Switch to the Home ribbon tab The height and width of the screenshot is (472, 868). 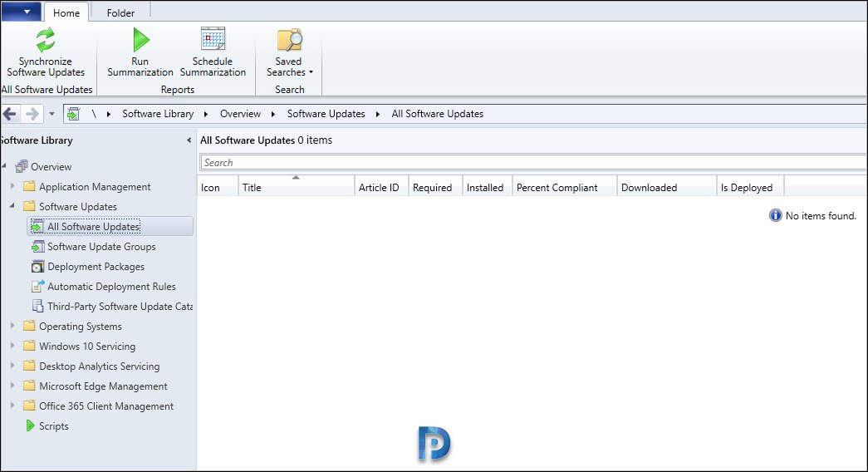pos(66,12)
